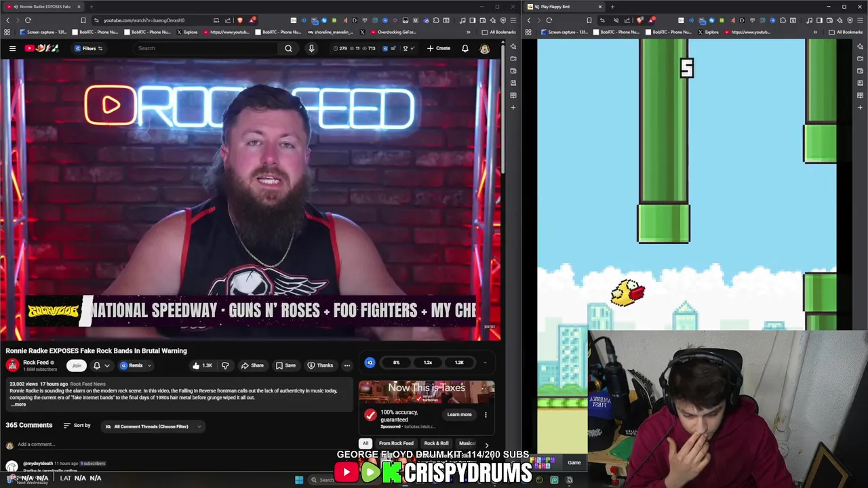Select the All chip
868x488 pixels.
(x=366, y=443)
